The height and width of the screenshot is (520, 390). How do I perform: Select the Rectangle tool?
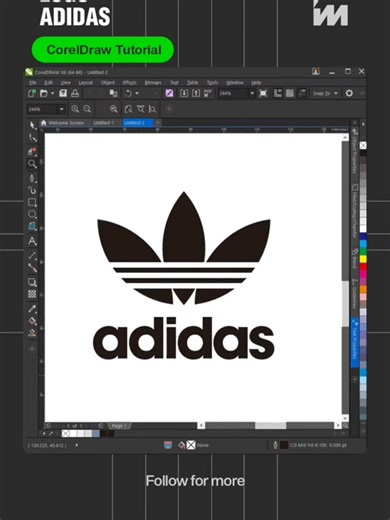32,202
